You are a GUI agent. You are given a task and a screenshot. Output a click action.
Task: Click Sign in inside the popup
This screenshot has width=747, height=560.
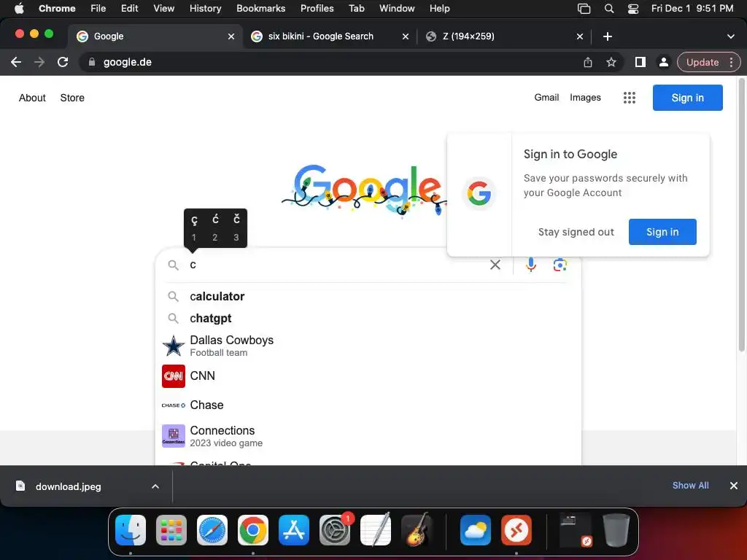click(x=662, y=232)
